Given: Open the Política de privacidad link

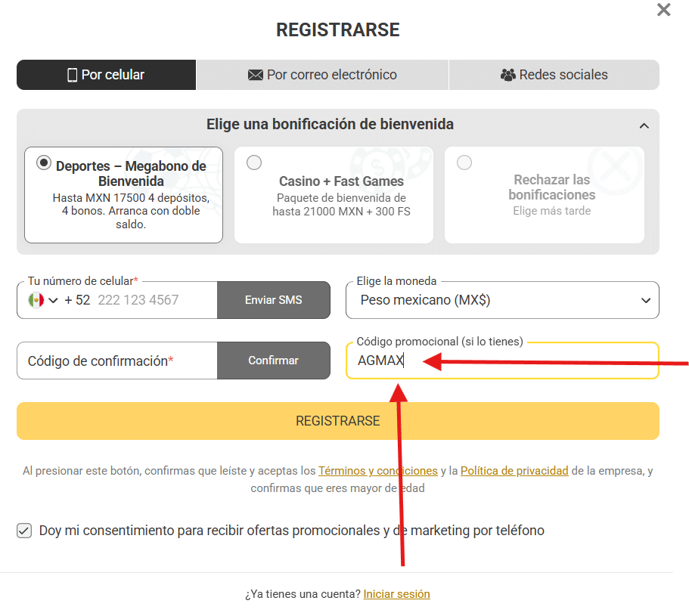Looking at the screenshot, I should (514, 471).
